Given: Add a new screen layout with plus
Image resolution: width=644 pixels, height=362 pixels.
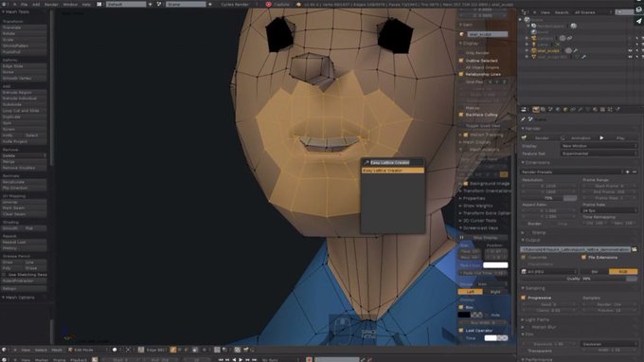Looking at the screenshot, I should point(150,4).
